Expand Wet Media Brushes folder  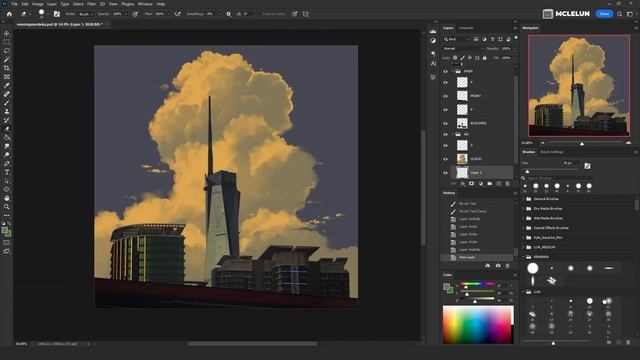[x=524, y=218]
